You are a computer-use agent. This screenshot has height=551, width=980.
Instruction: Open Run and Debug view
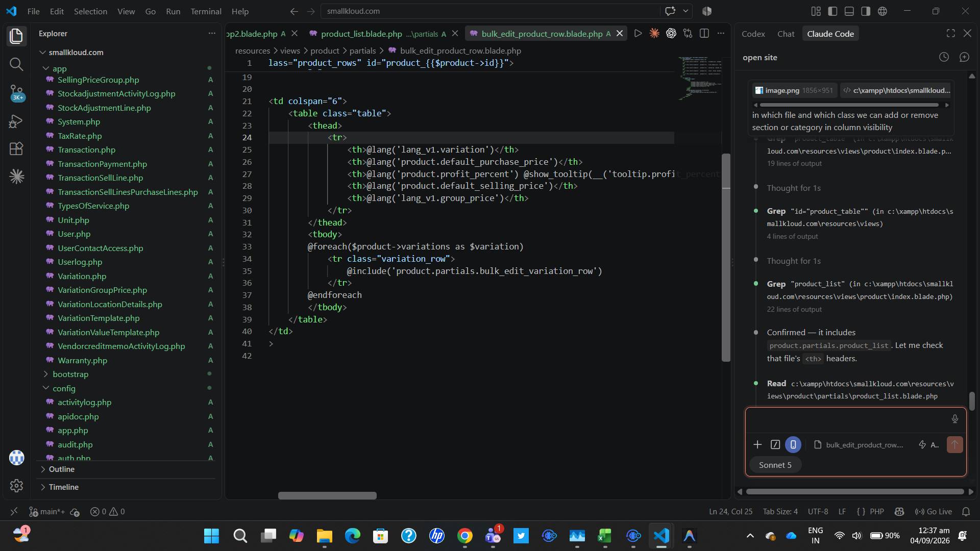[16, 121]
